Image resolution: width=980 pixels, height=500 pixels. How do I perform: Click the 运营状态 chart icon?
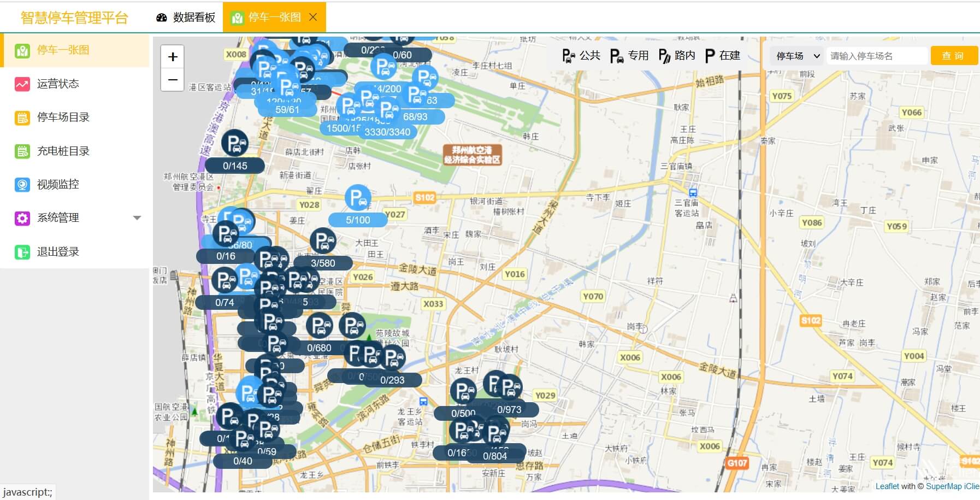point(22,84)
